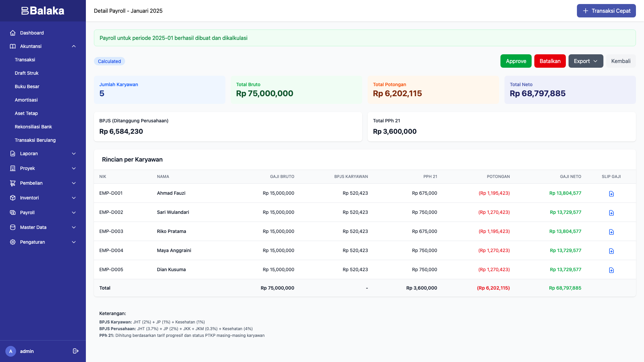Click the logout icon next to admin

point(75,351)
